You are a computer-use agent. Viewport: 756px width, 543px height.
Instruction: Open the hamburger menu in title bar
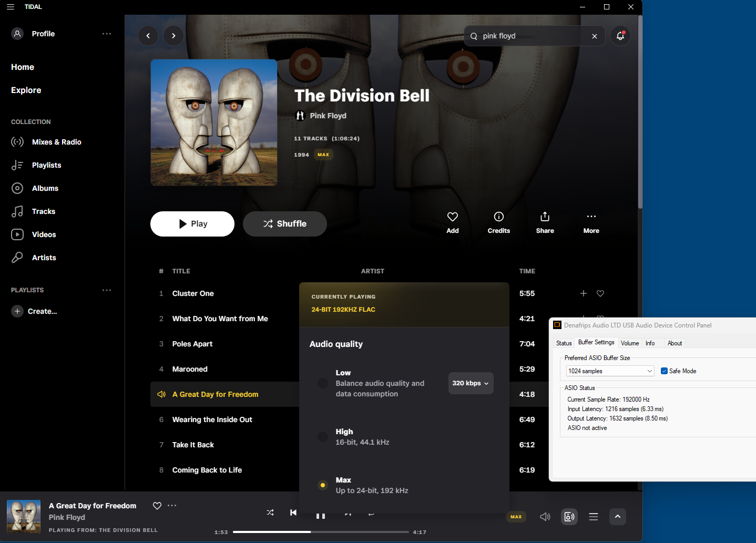tap(11, 7)
